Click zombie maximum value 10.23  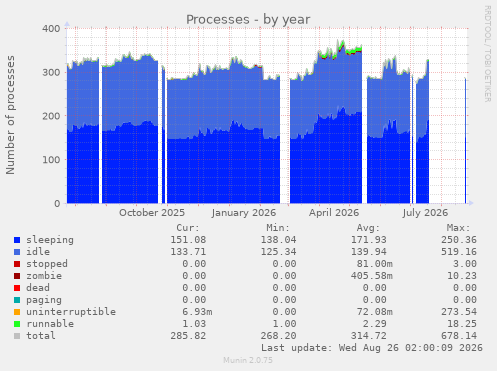point(462,276)
